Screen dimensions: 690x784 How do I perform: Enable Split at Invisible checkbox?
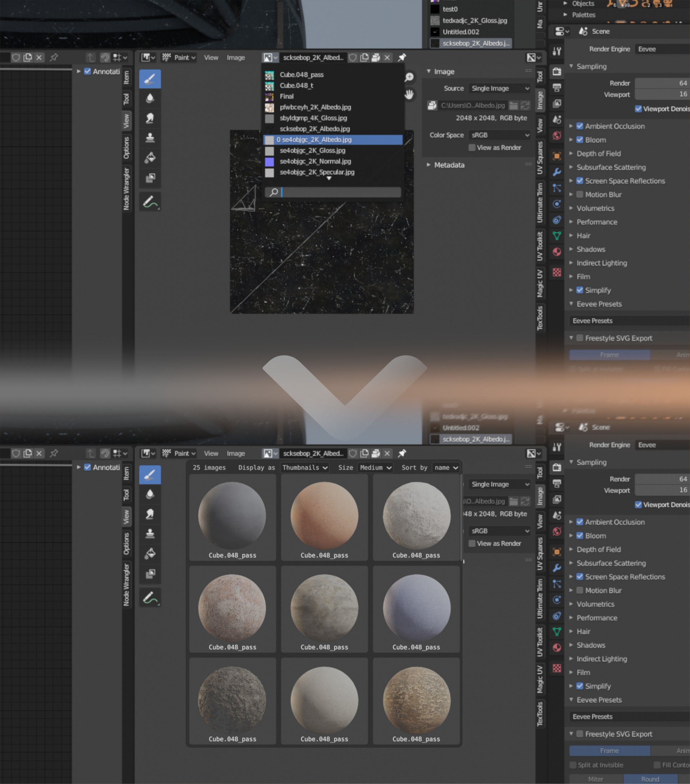click(x=573, y=765)
